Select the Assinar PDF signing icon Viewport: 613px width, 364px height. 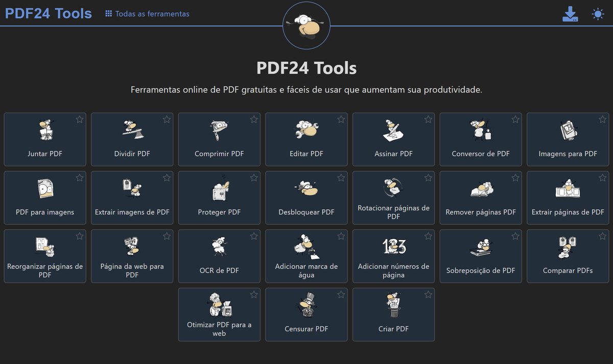(393, 131)
